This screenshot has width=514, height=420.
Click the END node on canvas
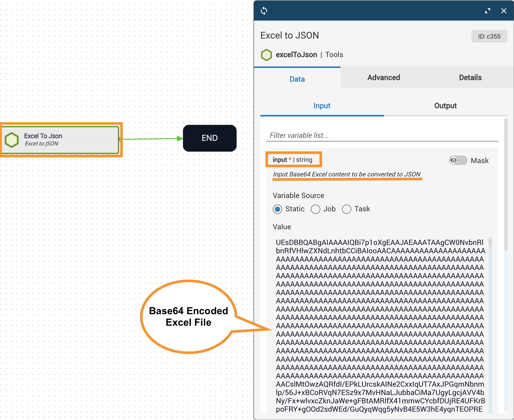click(210, 138)
